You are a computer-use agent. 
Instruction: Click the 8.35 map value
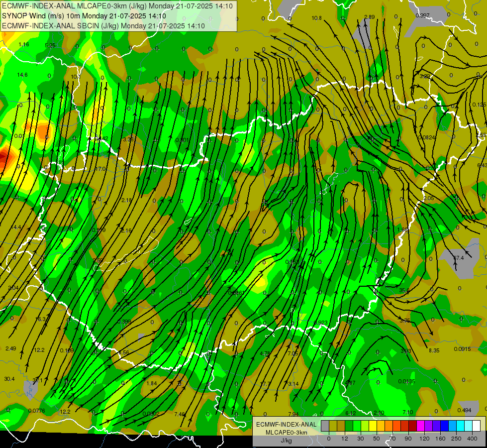434,350
